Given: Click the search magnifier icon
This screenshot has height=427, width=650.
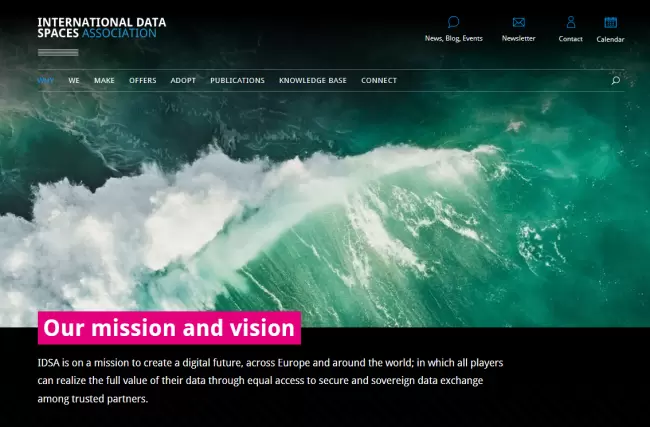Looking at the screenshot, I should tap(615, 81).
